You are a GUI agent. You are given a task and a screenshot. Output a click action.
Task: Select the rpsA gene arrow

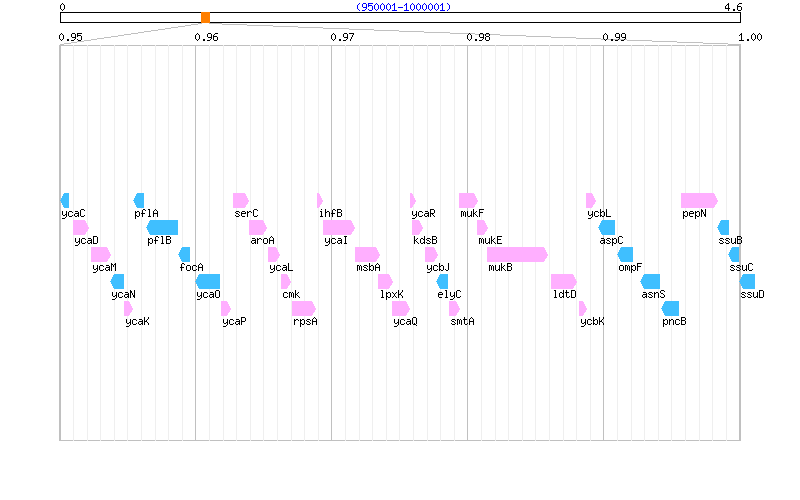(x=304, y=308)
